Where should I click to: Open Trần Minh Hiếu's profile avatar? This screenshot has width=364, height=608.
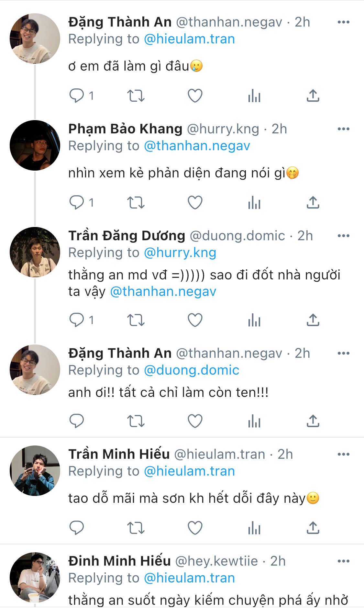(35, 470)
